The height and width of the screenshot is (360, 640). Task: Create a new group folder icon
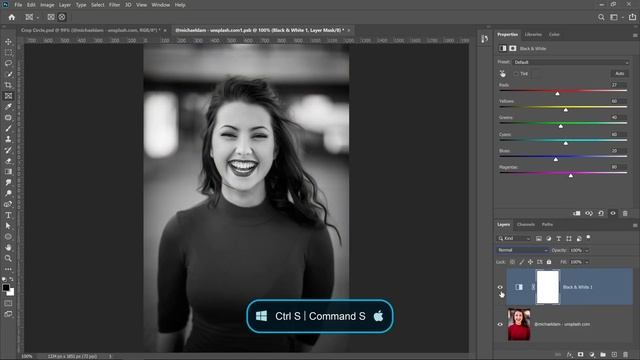(x=603, y=355)
